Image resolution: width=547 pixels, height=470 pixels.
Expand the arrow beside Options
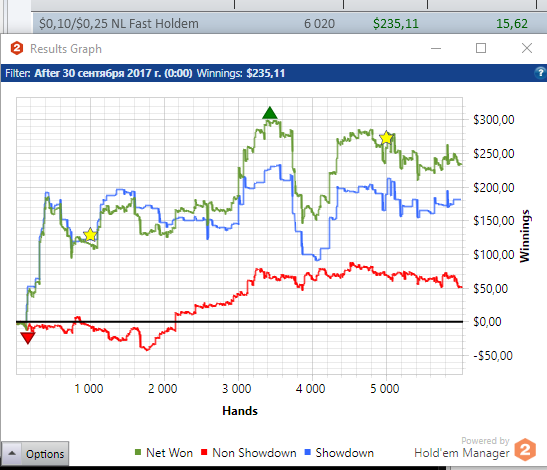(12, 454)
